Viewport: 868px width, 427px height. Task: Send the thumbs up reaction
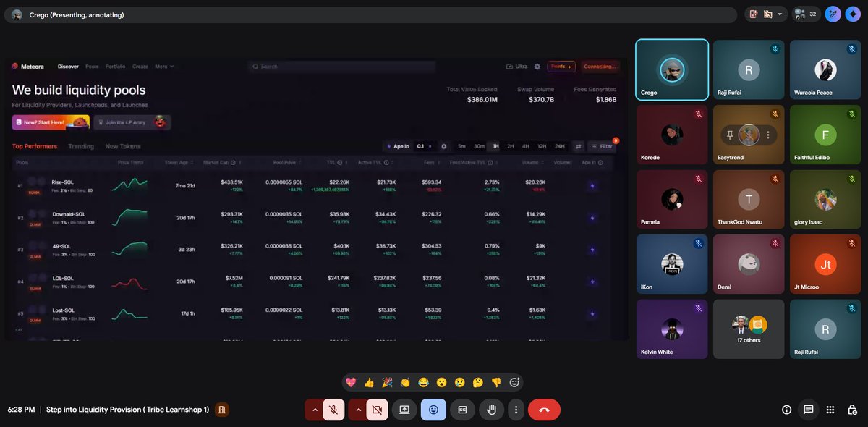pyautogui.click(x=370, y=382)
